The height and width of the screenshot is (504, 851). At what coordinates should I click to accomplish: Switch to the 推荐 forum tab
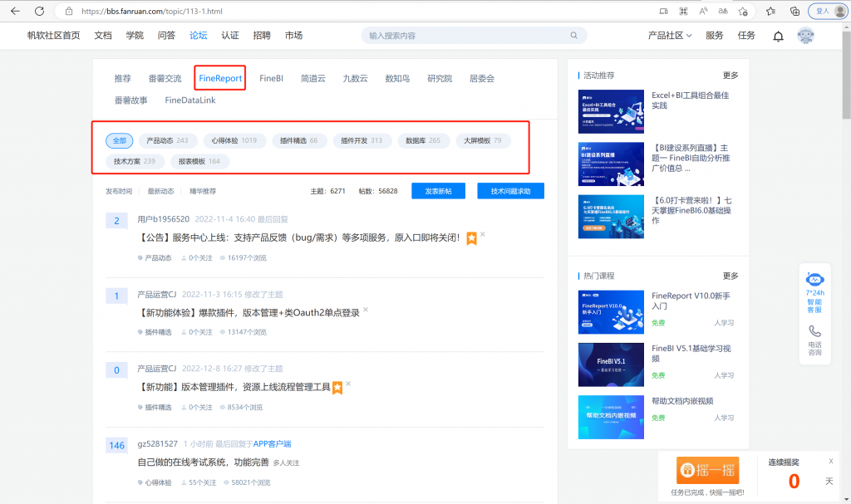pyautogui.click(x=123, y=78)
